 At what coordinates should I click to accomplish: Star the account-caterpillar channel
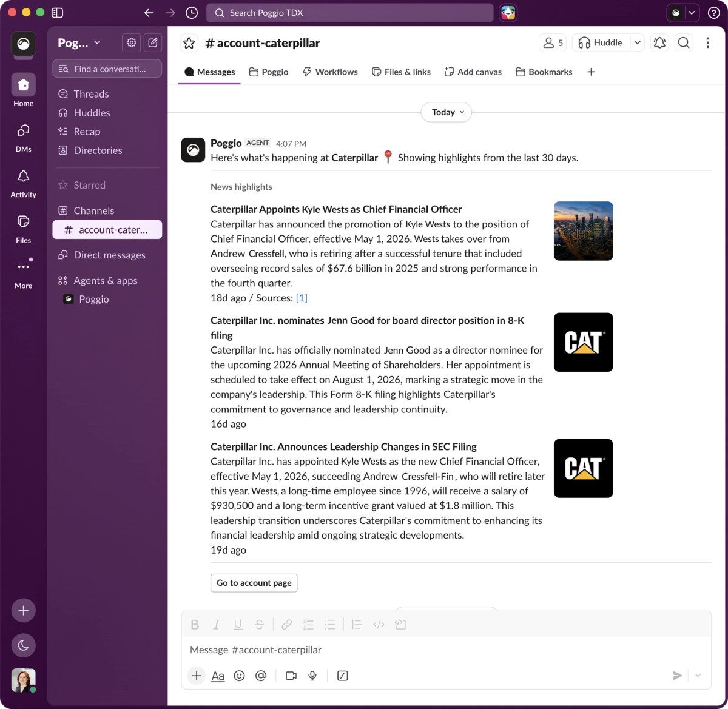click(x=189, y=43)
